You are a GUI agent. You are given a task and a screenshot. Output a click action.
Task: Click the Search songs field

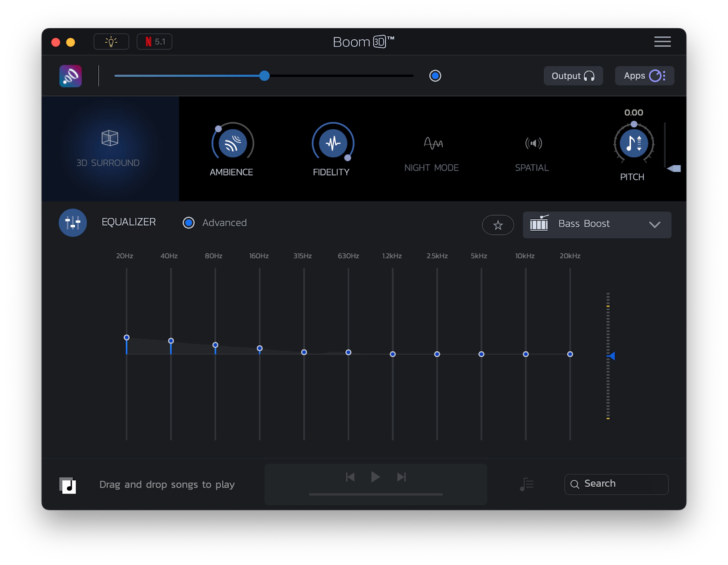point(616,484)
